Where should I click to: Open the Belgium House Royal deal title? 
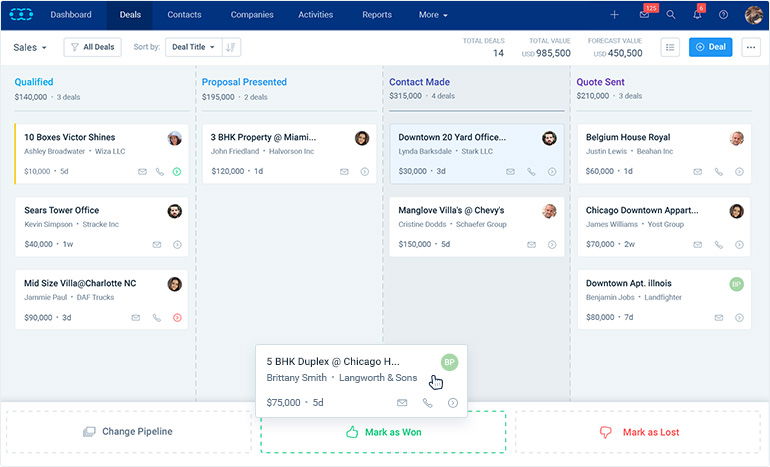pos(628,137)
